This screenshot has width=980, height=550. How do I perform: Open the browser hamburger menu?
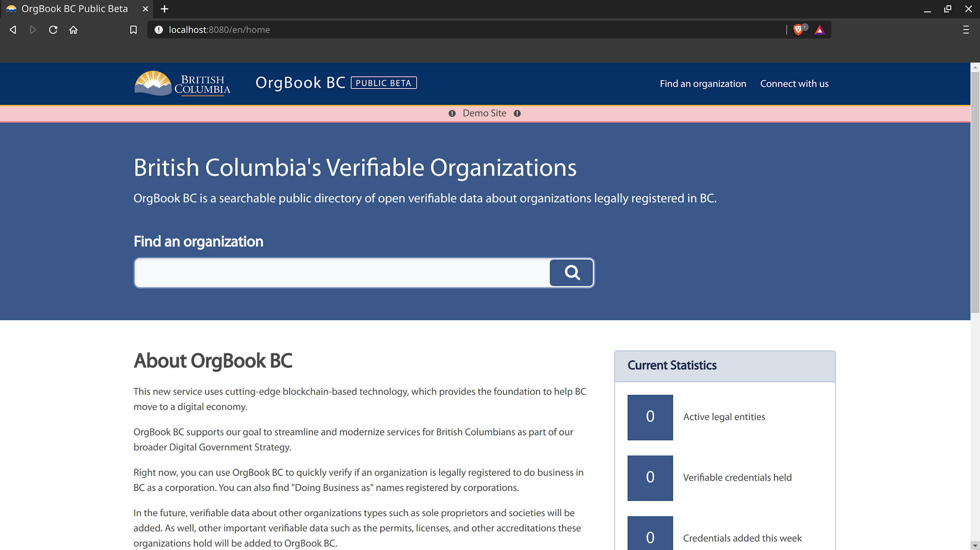966,30
